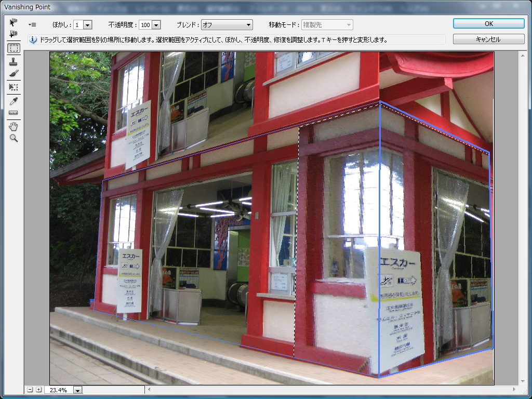Select the Stamp tool
This screenshot has width=532, height=399.
point(13,62)
